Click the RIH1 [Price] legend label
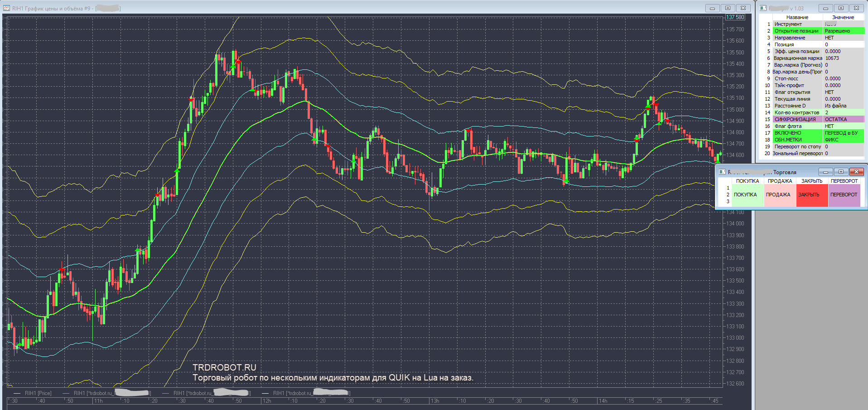868x410 pixels. 38,393
